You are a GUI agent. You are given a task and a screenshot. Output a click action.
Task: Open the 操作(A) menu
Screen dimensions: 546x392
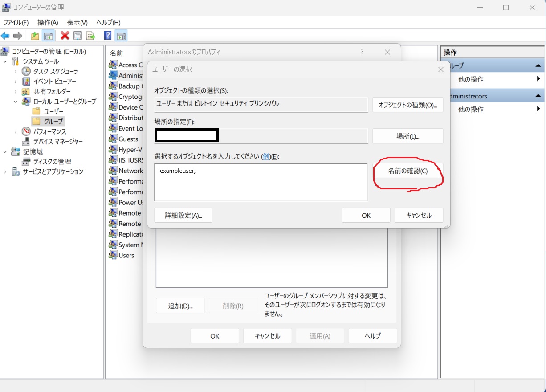48,22
